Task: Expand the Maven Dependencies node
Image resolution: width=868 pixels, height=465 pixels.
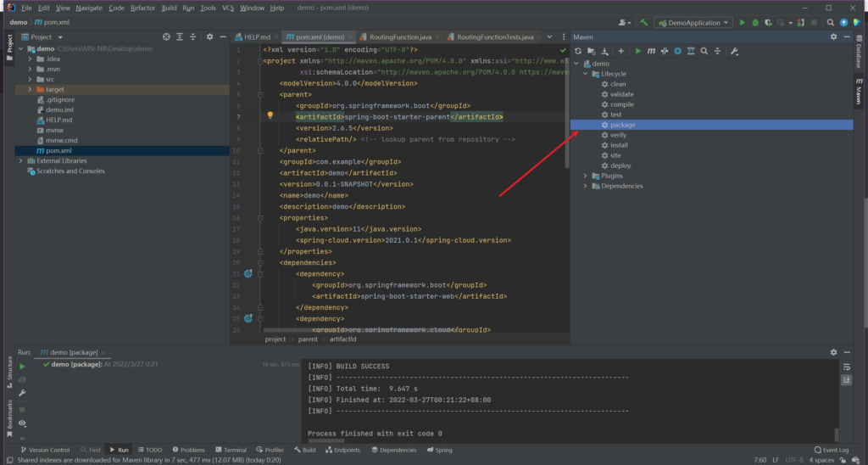Action: (585, 186)
